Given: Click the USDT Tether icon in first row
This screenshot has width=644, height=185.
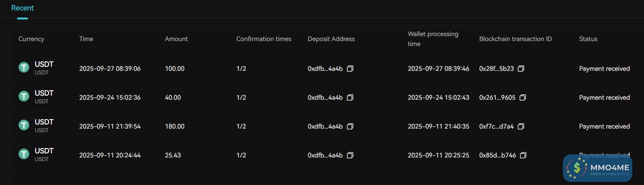Looking at the screenshot, I should [x=24, y=68].
